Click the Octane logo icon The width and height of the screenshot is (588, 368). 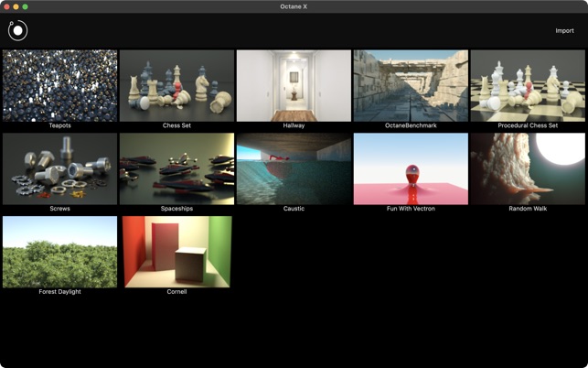(x=17, y=30)
